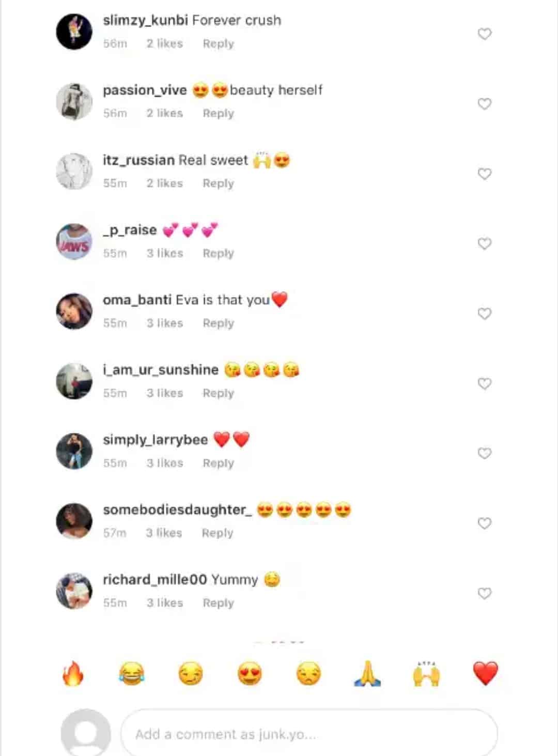Image resolution: width=558 pixels, height=756 pixels.
Task: Insert the crying-laughing emoji quick reaction
Action: tap(131, 674)
